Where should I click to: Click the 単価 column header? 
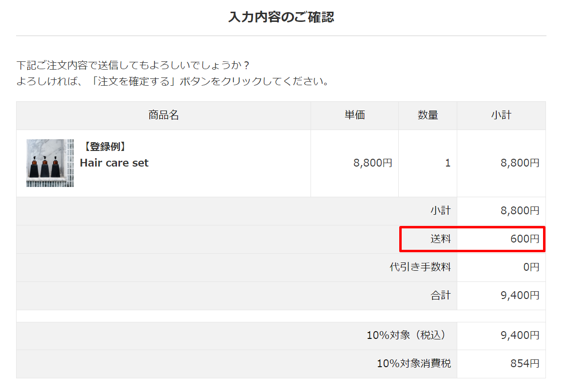coord(354,115)
